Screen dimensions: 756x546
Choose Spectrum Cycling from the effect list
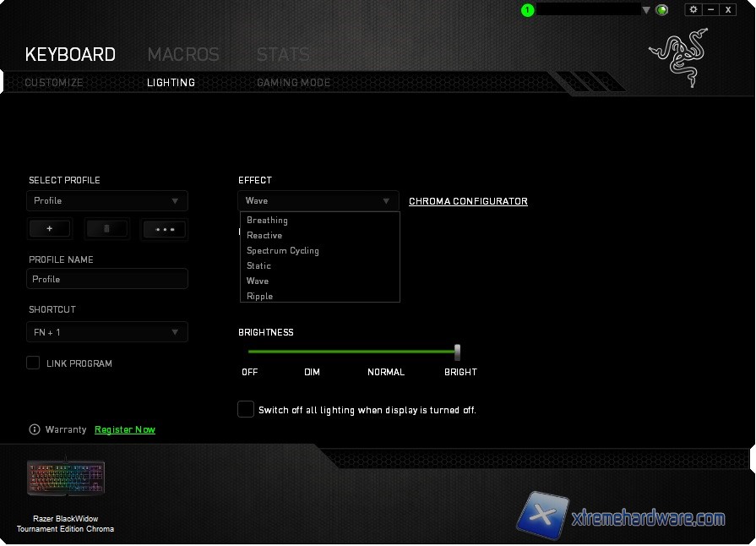[283, 251]
